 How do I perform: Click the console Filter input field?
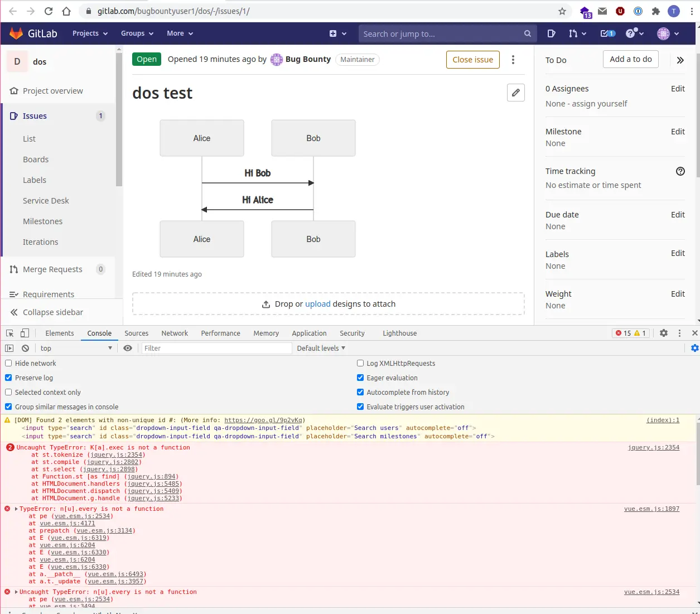215,348
